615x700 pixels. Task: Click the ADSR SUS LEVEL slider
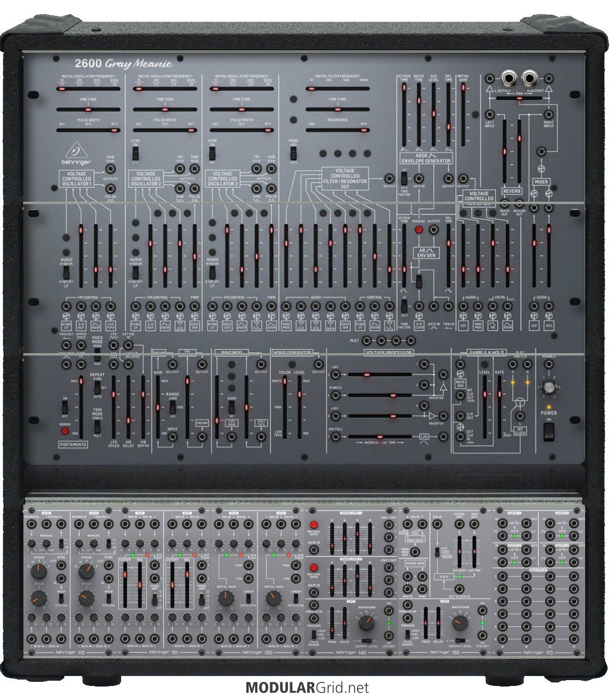[434, 115]
